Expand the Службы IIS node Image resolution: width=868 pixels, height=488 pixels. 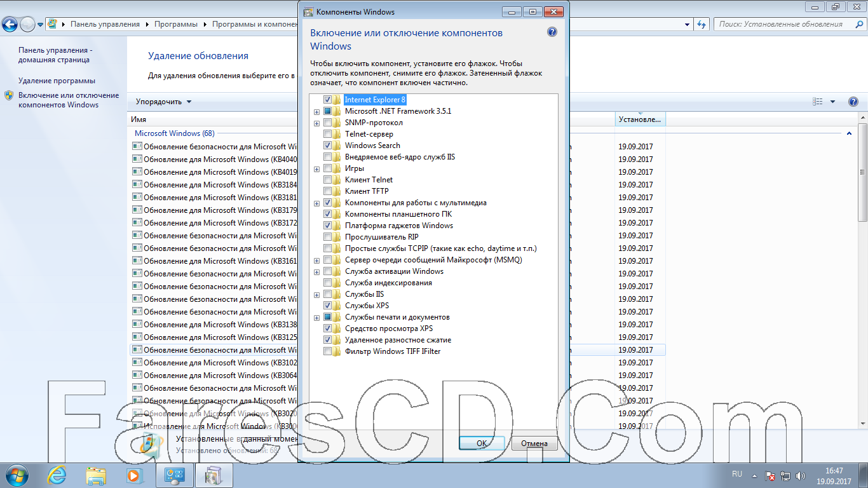pos(316,295)
